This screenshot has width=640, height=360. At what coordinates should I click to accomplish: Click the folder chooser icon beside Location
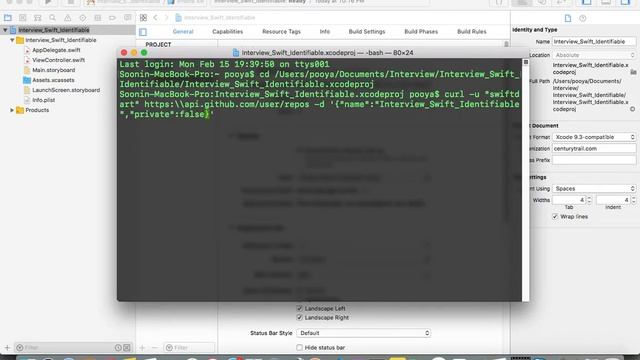(x=633, y=72)
